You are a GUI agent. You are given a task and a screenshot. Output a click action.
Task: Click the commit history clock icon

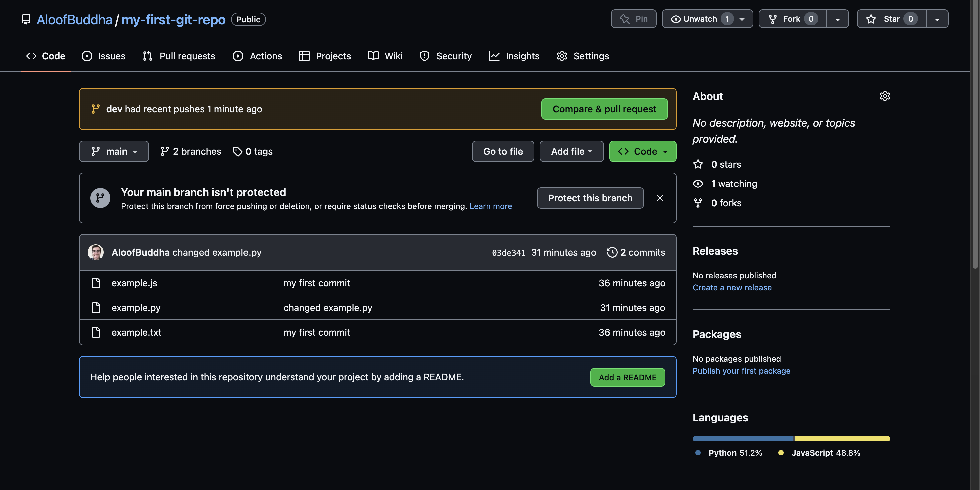(x=612, y=252)
